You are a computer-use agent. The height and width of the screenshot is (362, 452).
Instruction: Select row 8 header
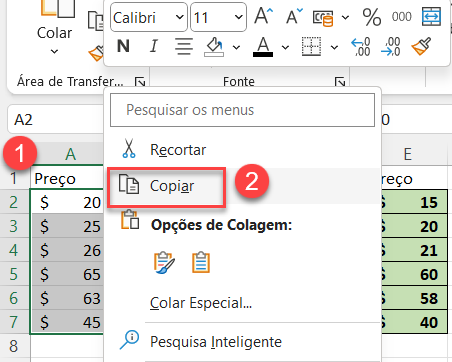coord(14,346)
